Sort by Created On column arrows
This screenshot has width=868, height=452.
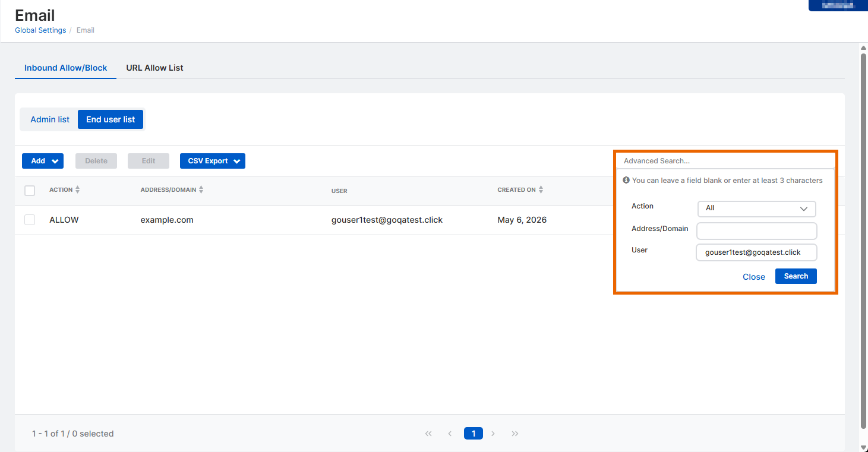click(x=541, y=190)
